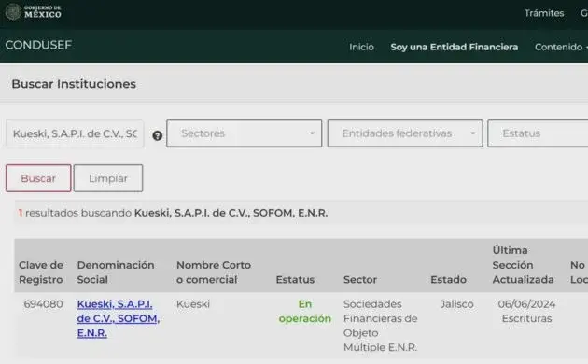Click the Buscar button
The height and width of the screenshot is (364, 588).
(38, 178)
